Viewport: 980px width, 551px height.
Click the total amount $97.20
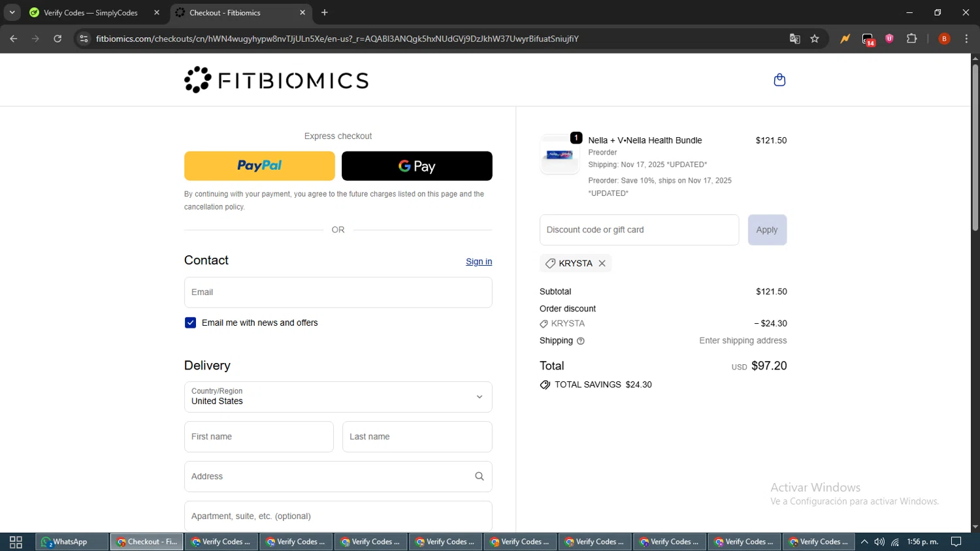[x=769, y=366]
